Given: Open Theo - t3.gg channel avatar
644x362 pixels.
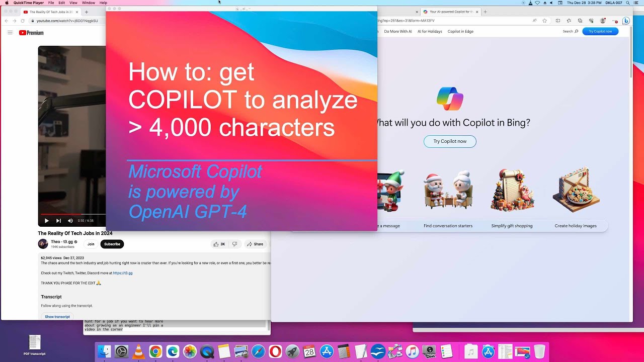Looking at the screenshot, I should pos(43,244).
